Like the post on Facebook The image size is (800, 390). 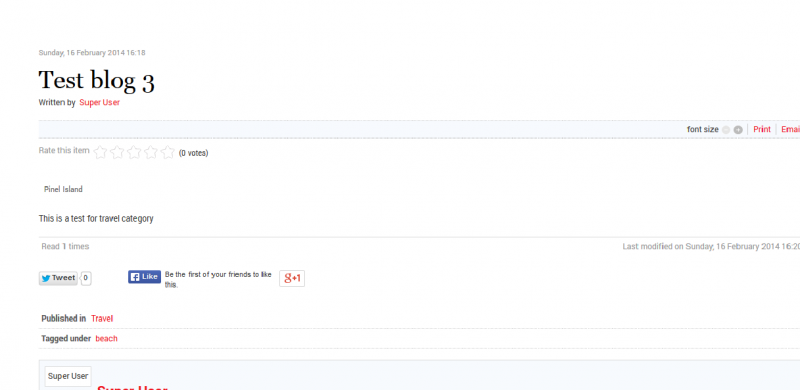pyautogui.click(x=144, y=277)
